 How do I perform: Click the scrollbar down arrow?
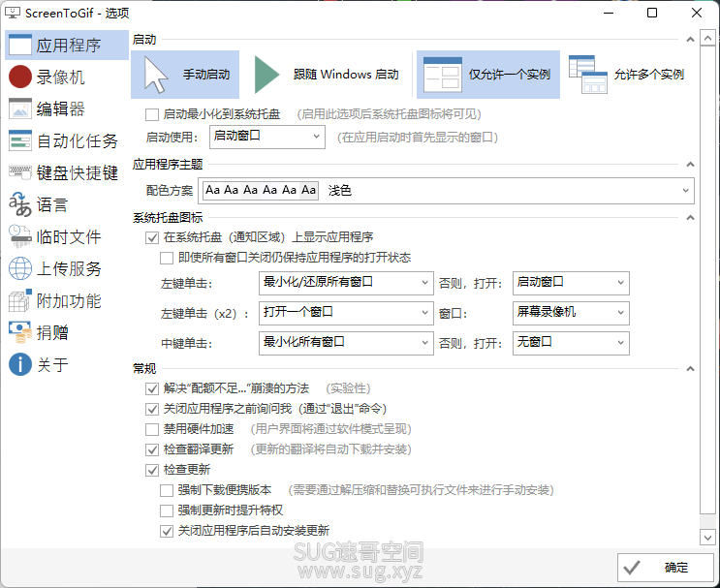[707, 537]
